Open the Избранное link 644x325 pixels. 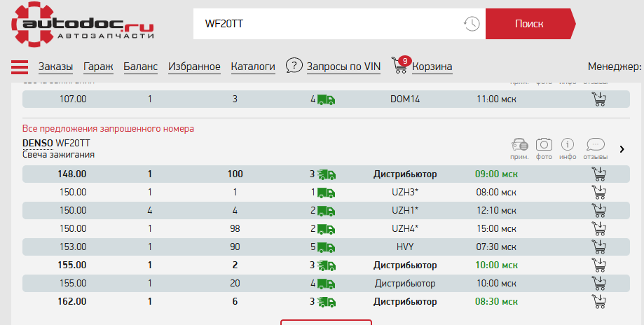point(194,67)
